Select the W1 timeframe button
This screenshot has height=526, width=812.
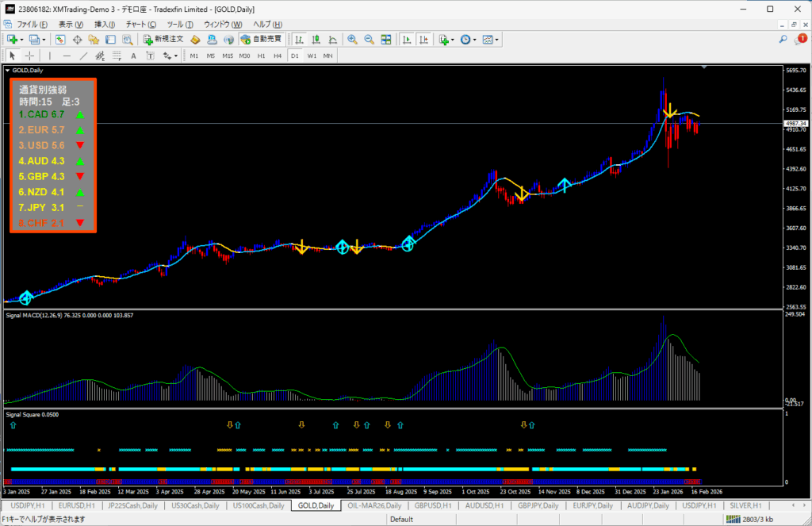312,56
